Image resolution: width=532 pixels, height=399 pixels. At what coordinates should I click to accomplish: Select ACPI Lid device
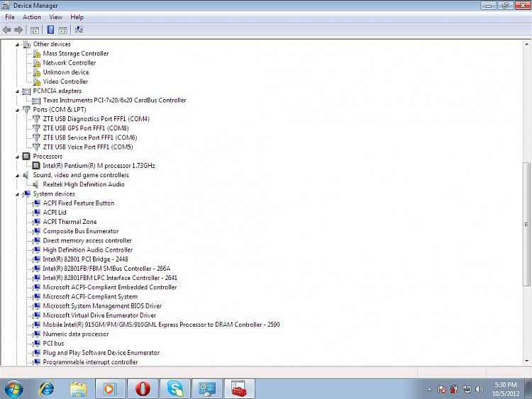coord(55,213)
